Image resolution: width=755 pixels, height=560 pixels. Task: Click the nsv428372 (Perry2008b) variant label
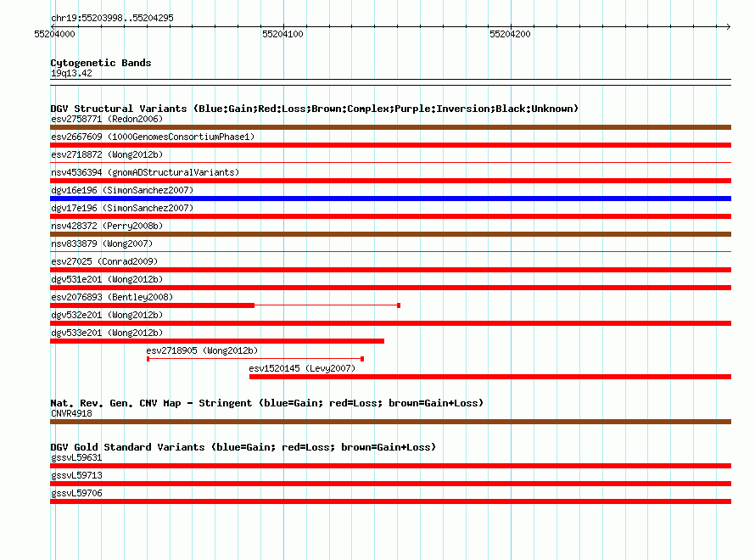pos(107,226)
